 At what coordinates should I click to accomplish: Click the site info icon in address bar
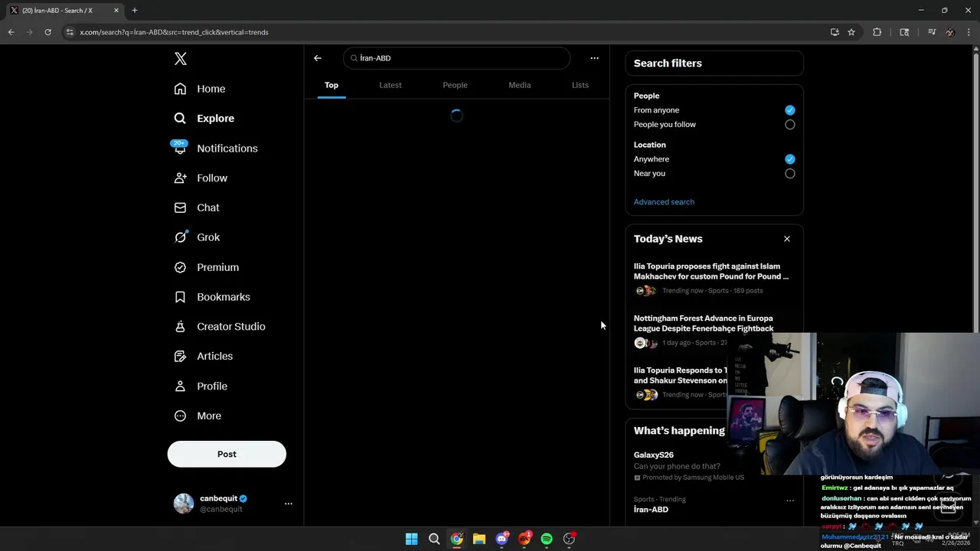click(x=70, y=32)
